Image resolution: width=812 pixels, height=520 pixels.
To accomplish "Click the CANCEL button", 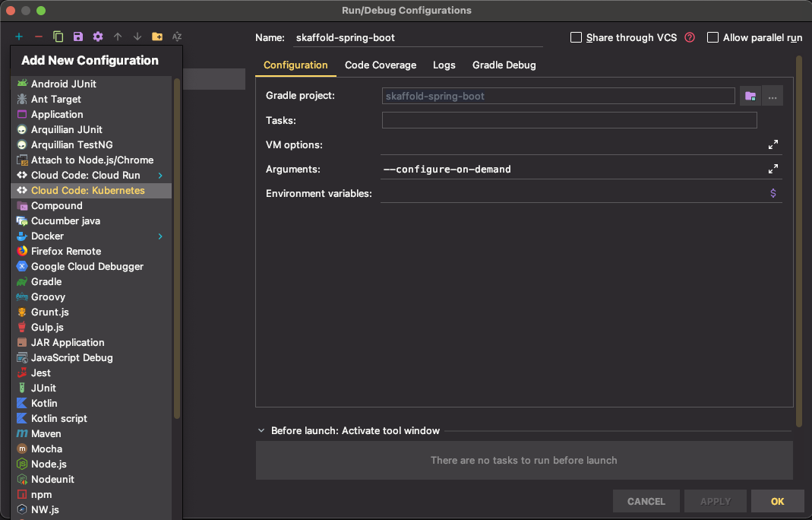I will point(646,501).
